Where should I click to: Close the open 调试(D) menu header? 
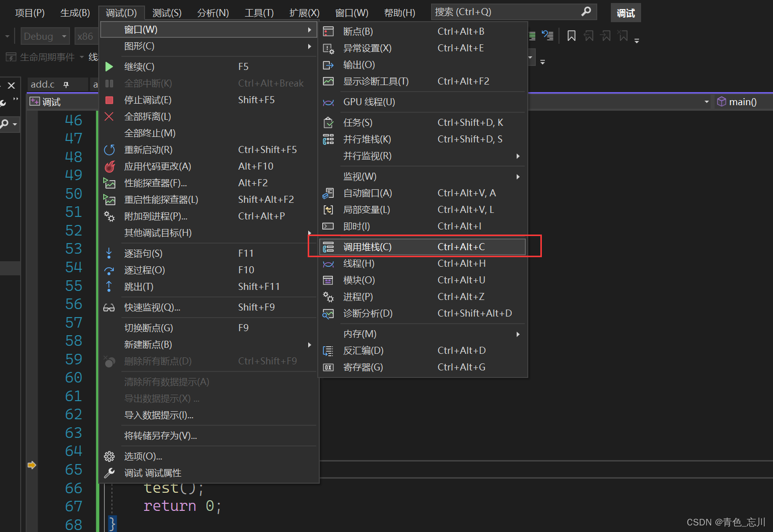(121, 13)
